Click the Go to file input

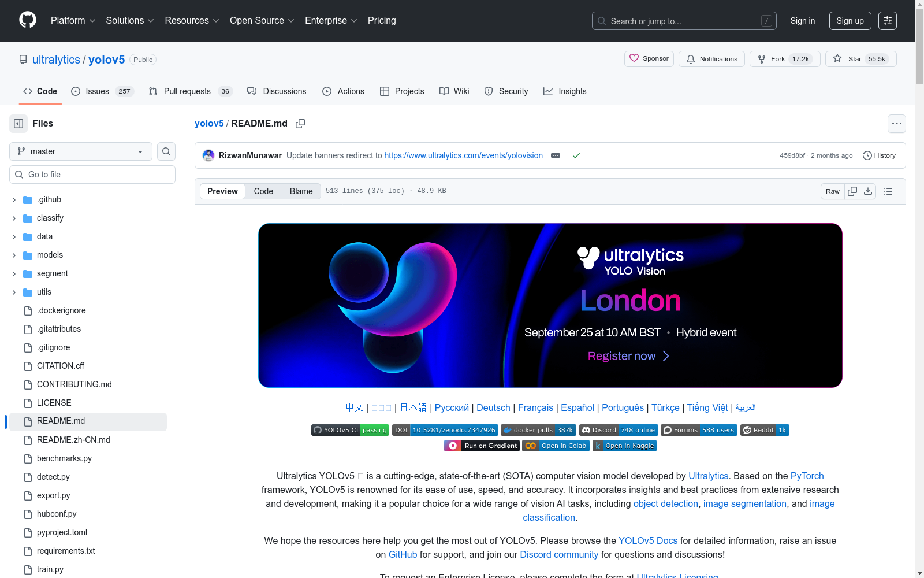(x=92, y=175)
